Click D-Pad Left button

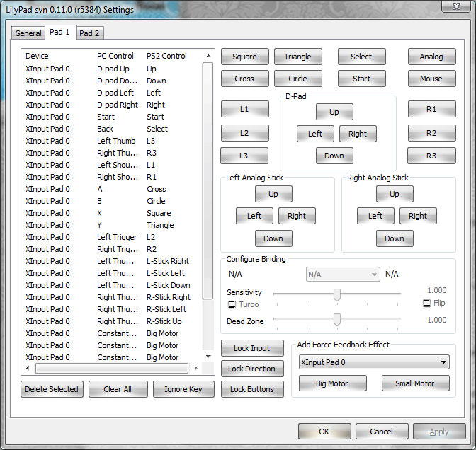point(315,134)
